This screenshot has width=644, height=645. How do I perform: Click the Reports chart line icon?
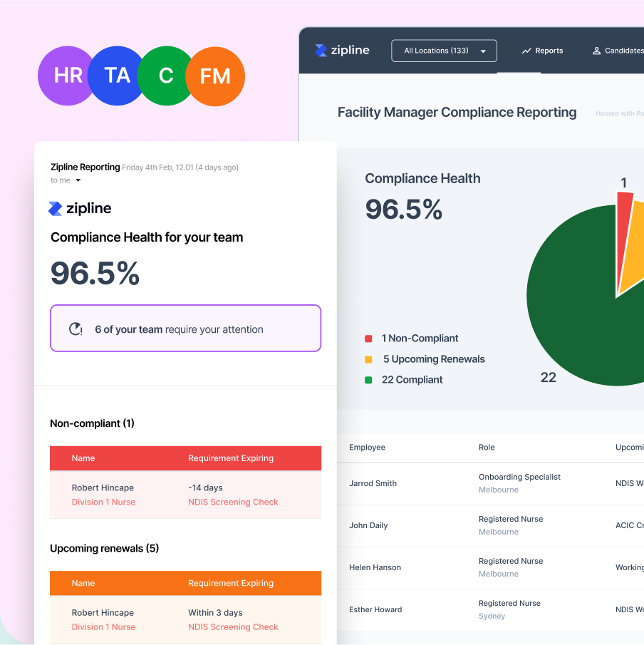point(526,51)
